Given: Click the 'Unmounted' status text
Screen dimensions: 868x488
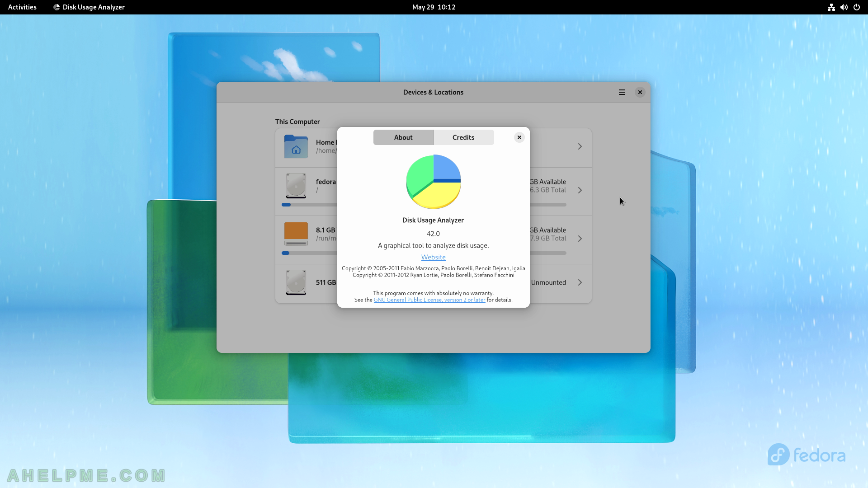Looking at the screenshot, I should [548, 282].
